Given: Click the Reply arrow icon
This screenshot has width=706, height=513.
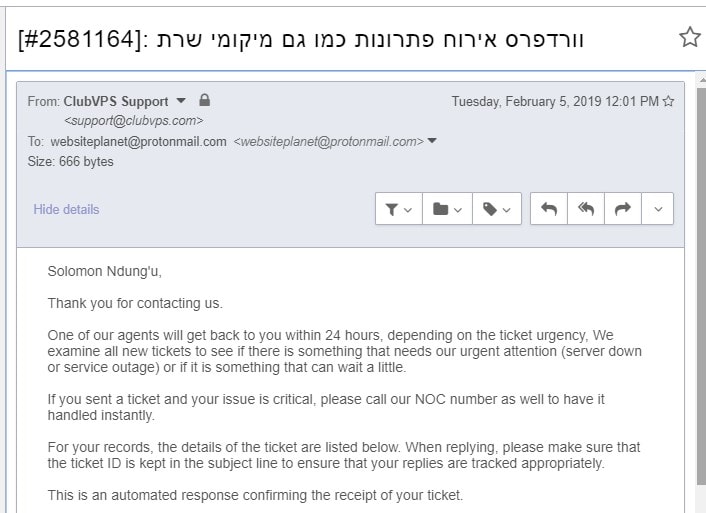Looking at the screenshot, I should coord(549,209).
